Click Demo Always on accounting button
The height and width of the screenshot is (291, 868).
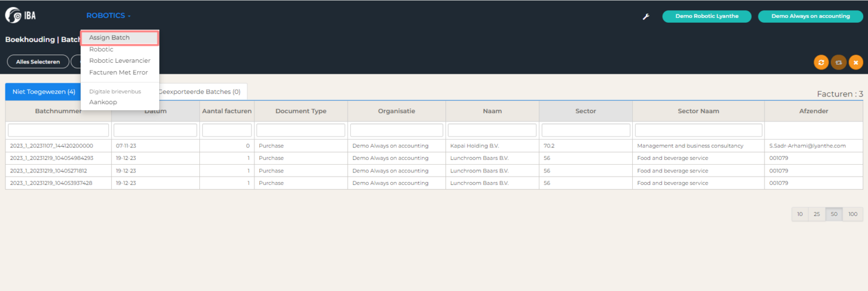pyautogui.click(x=811, y=16)
